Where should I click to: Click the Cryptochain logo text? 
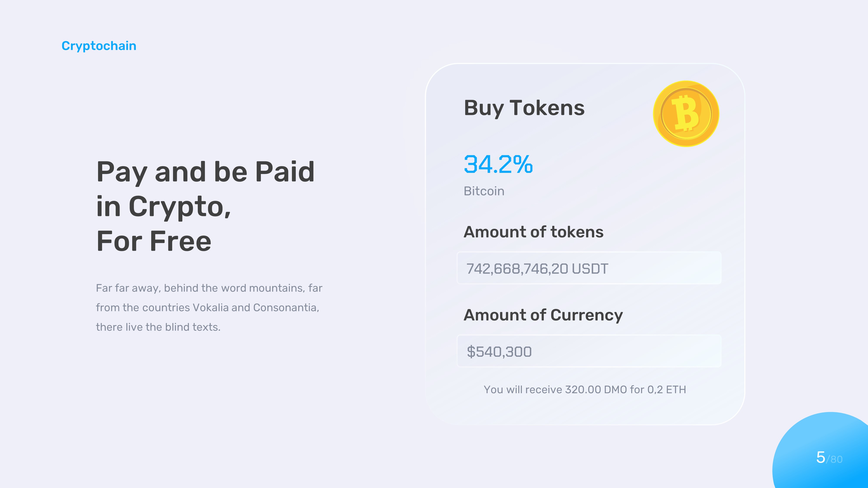(x=99, y=46)
